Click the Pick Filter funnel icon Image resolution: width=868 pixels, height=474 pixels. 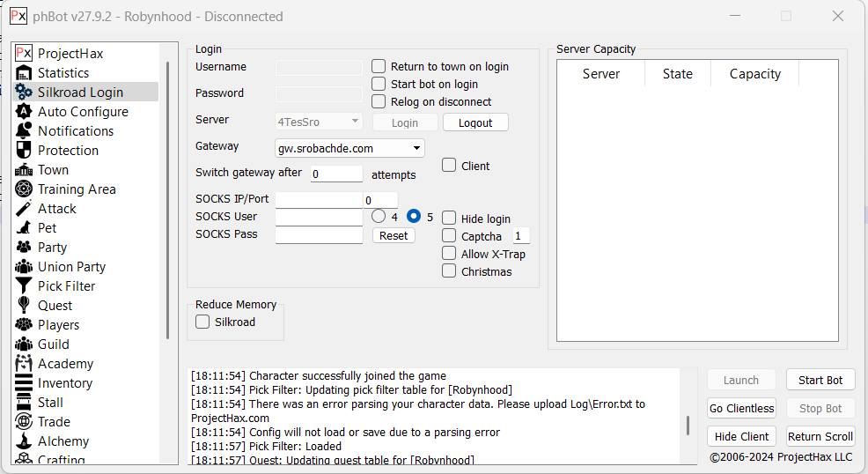pyautogui.click(x=24, y=285)
